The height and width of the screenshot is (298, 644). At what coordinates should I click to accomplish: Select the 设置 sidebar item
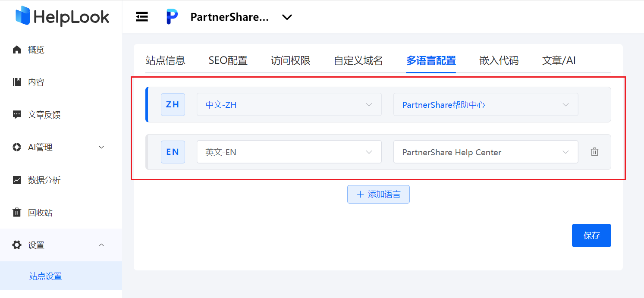click(61, 245)
